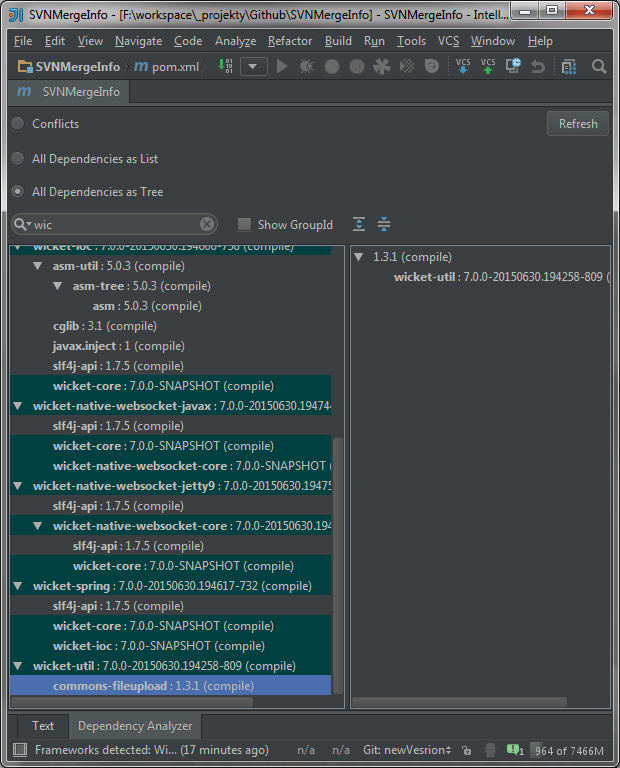This screenshot has height=768, width=620.
Task: Click the SVNMergeInfo breadcrumb label
Action: (77, 67)
